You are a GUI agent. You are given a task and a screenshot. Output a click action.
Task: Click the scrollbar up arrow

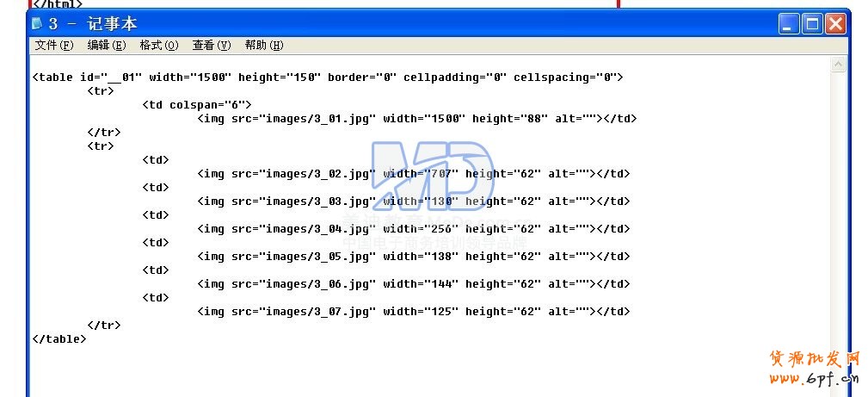tap(838, 65)
